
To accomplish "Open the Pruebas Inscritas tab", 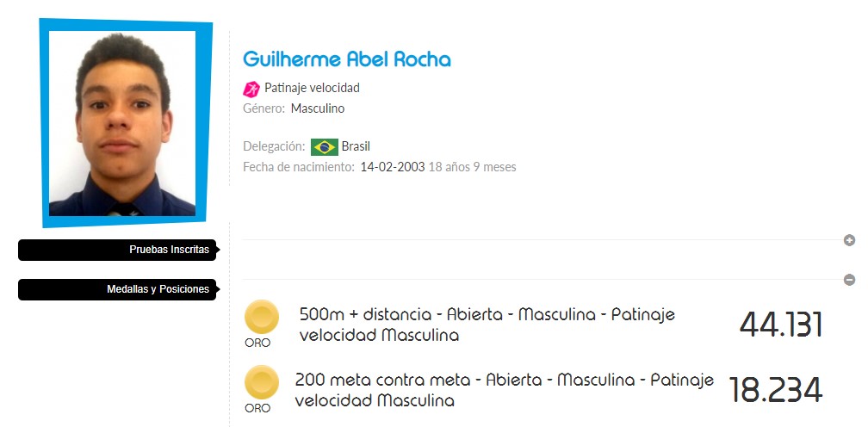I will pos(117,250).
